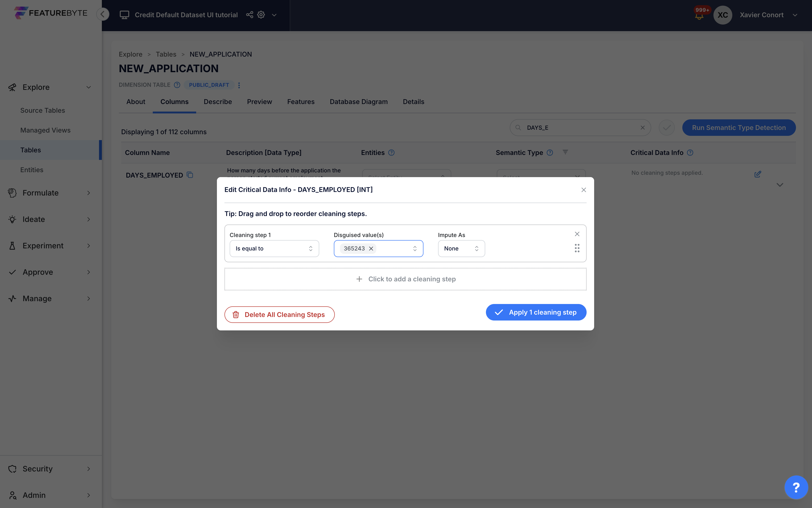The width and height of the screenshot is (812, 508).
Task: Click the share icon next to catalog name
Action: coord(249,15)
